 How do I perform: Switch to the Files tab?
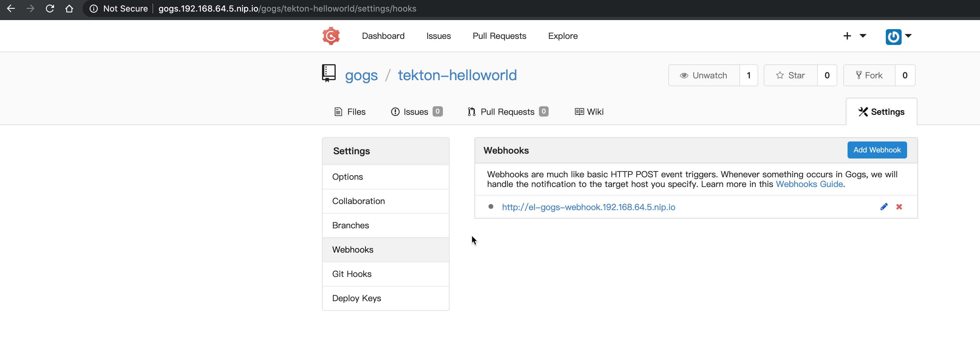350,112
